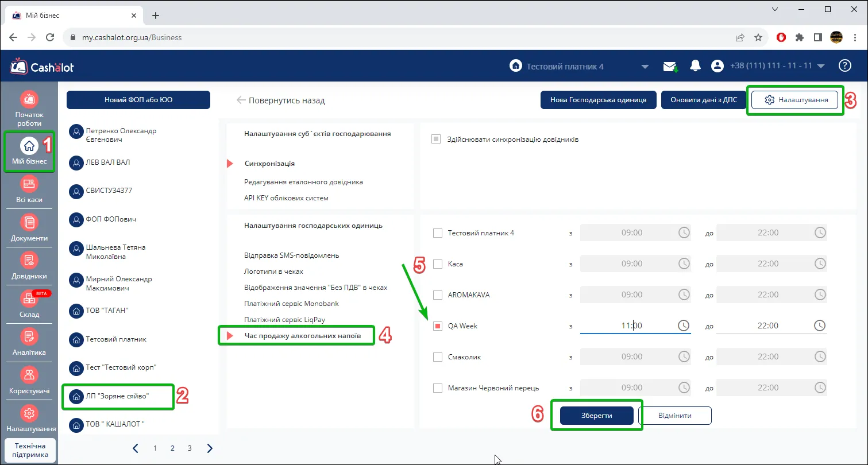The image size is (868, 465).
Task: Enable the Каса checkbox
Action: pos(437,263)
